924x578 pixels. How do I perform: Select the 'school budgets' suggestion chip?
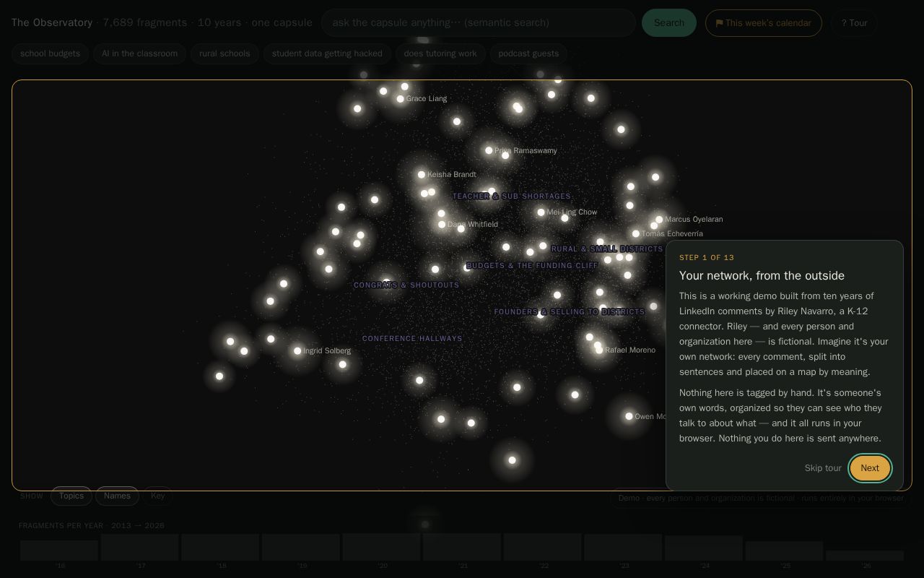point(51,53)
